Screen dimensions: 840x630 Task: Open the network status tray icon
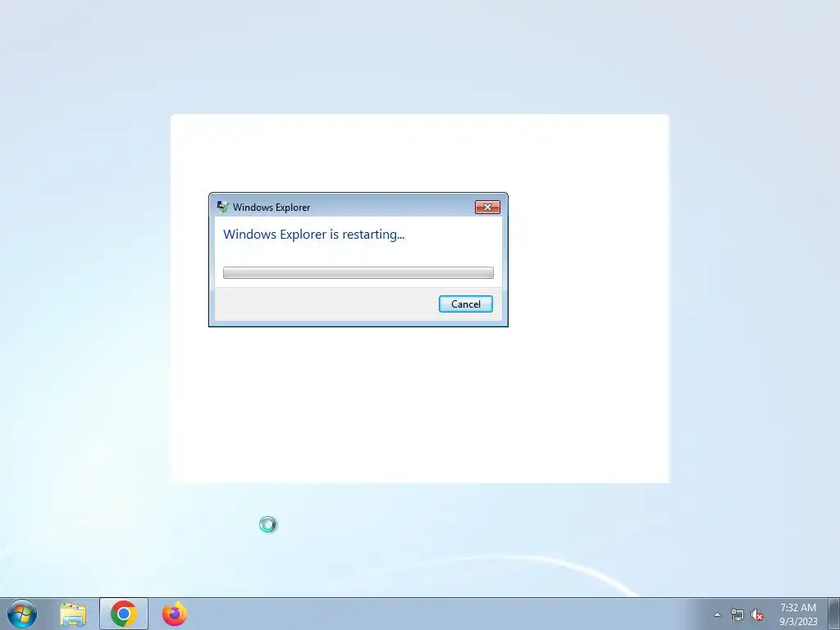(737, 615)
